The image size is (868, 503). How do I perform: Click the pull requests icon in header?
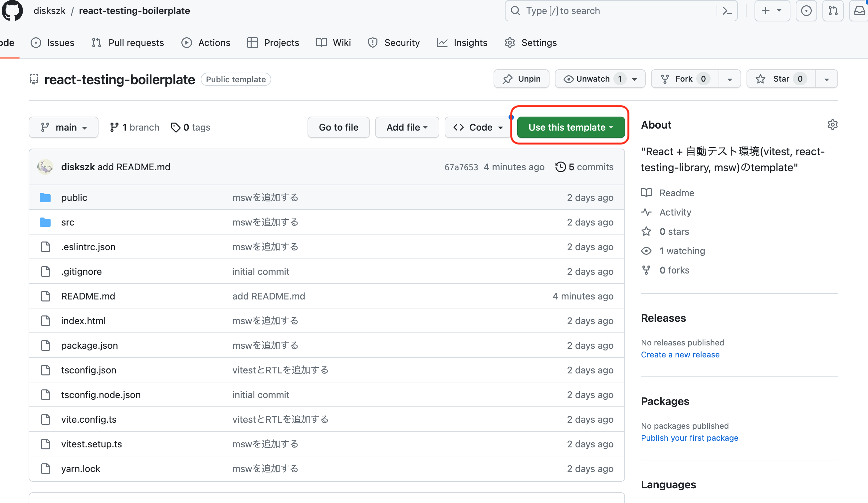[x=833, y=11]
